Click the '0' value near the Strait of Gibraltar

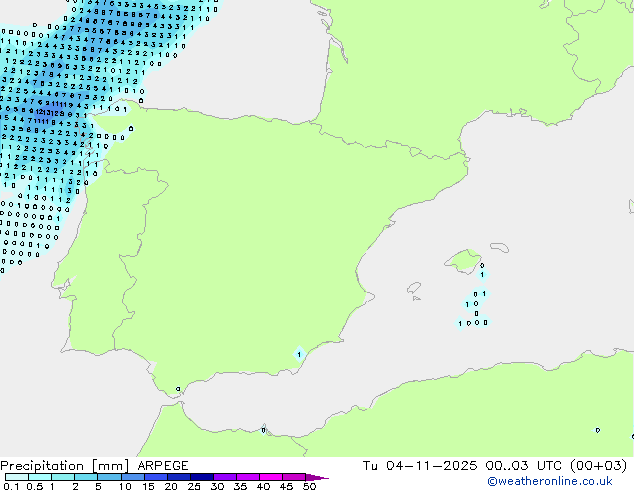[178, 389]
